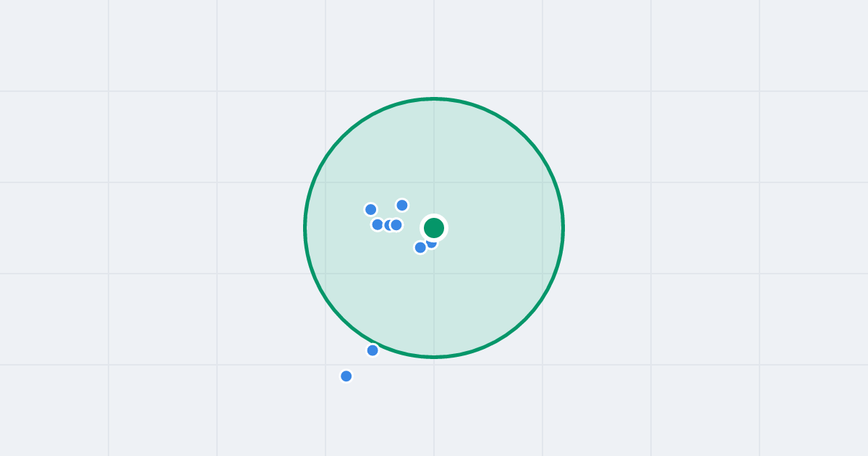Screen dimensions: 868x456
Task: Click the half-covered middle dot in the three-dot row
Action: [387, 225]
